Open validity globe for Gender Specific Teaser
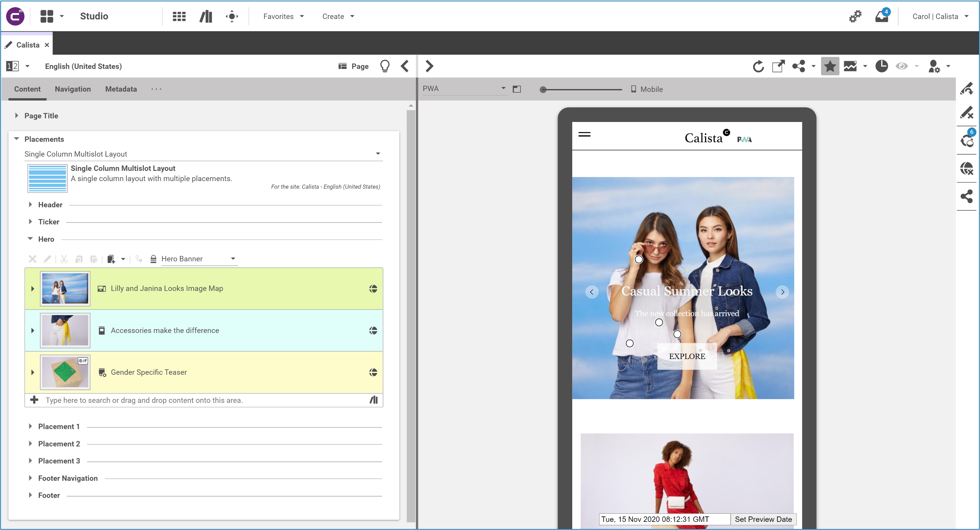This screenshot has height=530, width=980. pyautogui.click(x=373, y=372)
